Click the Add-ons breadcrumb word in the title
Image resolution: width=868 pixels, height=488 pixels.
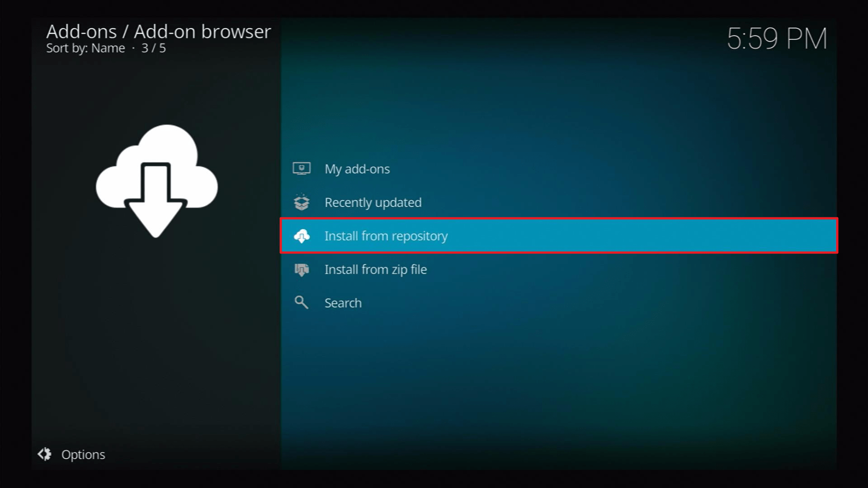point(81,32)
